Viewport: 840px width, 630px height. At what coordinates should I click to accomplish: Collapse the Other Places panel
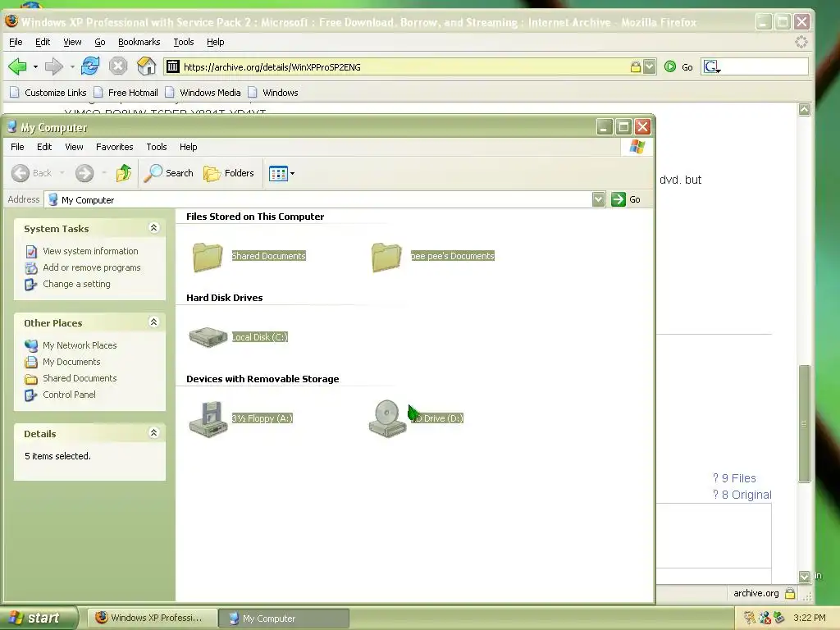coord(153,322)
